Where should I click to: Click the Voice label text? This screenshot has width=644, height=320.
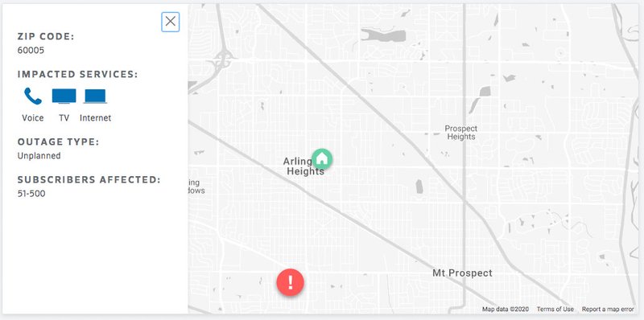point(33,118)
